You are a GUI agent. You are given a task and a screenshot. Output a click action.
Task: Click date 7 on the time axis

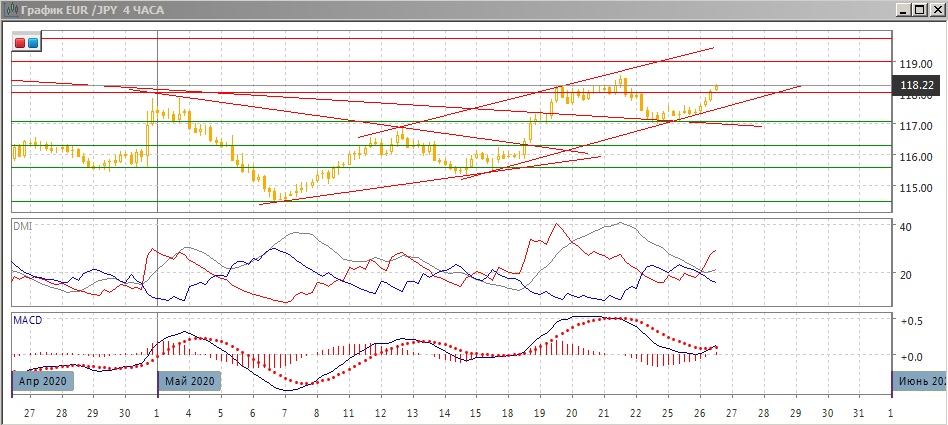pyautogui.click(x=284, y=412)
